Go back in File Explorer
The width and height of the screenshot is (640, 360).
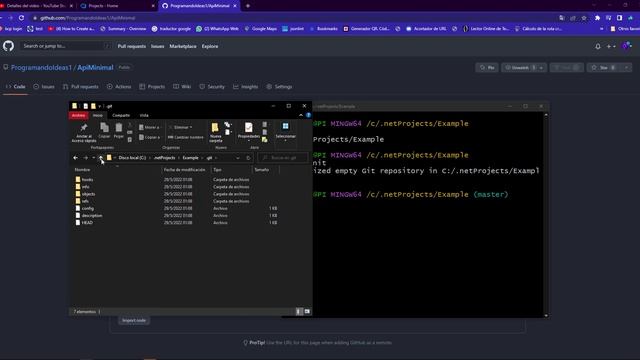76,158
